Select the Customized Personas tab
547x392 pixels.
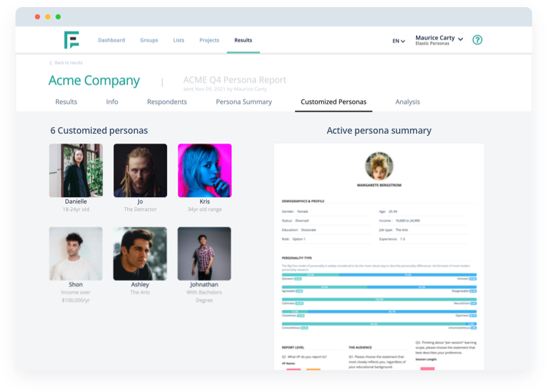coord(333,102)
